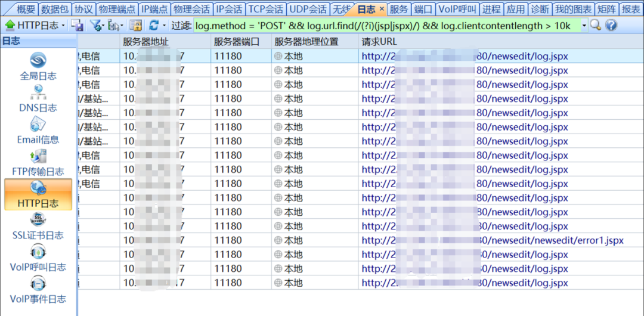Open the DNS日志 log view
This screenshot has height=316, width=644.
tap(38, 98)
